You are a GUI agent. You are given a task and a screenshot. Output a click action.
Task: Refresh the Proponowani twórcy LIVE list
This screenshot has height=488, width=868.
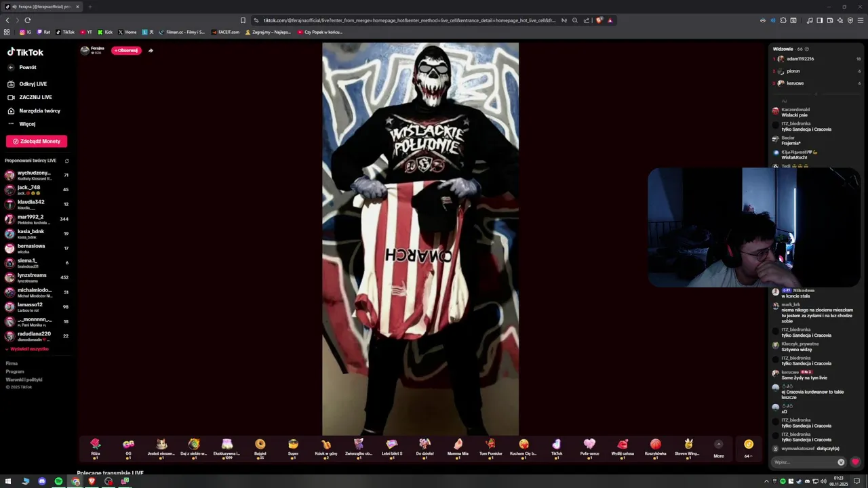tap(66, 161)
